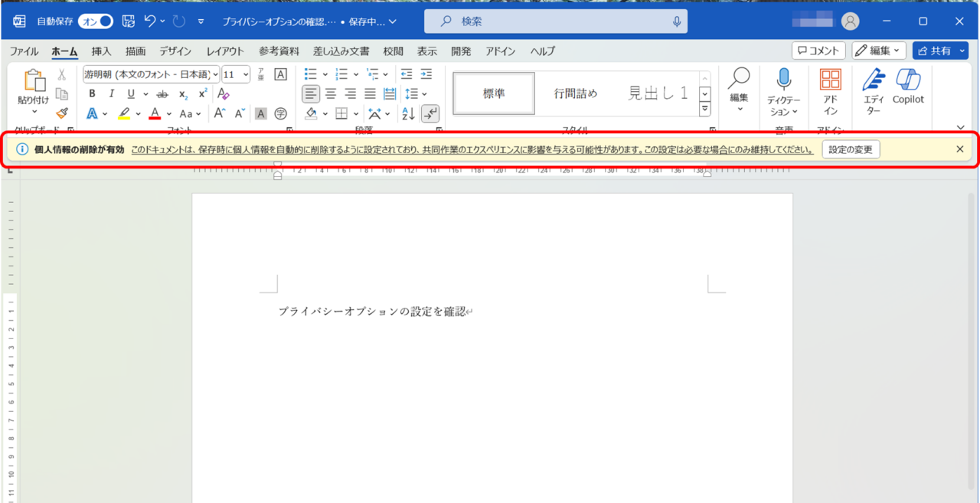980x503 pixels.
Task: Expand the bullet list dropdown arrow
Action: [x=325, y=74]
